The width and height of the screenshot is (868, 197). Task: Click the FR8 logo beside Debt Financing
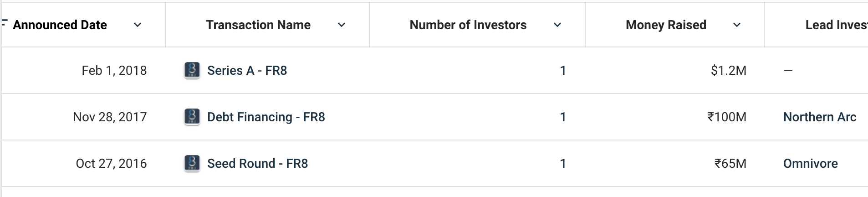click(192, 117)
